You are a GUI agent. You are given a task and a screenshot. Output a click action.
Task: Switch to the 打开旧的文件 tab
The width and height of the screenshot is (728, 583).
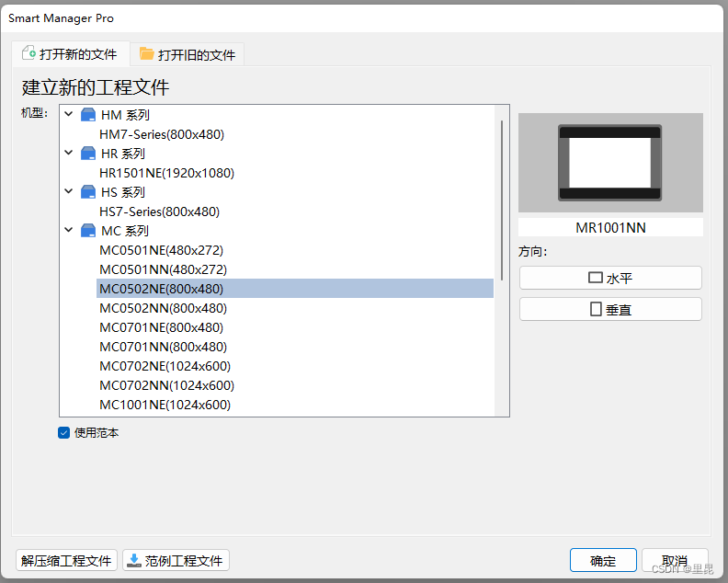pyautogui.click(x=188, y=55)
